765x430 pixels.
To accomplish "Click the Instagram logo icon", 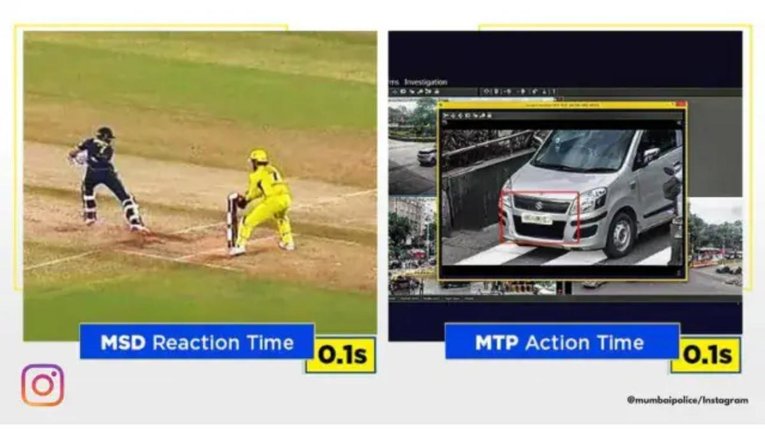I will (x=42, y=385).
